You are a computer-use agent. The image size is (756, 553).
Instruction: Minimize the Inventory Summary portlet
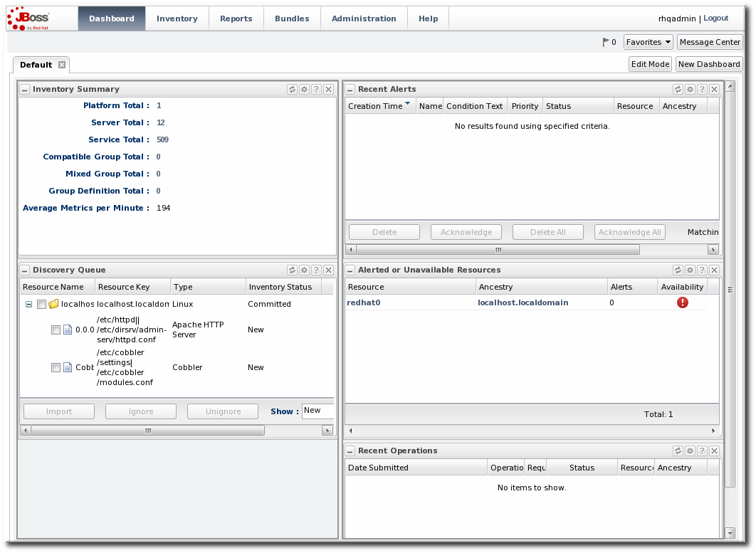coord(24,90)
